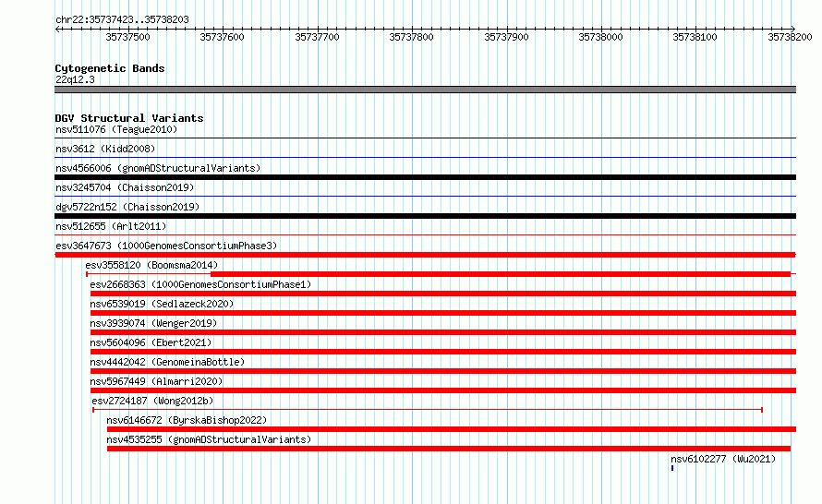The width and height of the screenshot is (822, 504).
Task: Select the black bar under dgv5722n152
Action: (x=425, y=216)
